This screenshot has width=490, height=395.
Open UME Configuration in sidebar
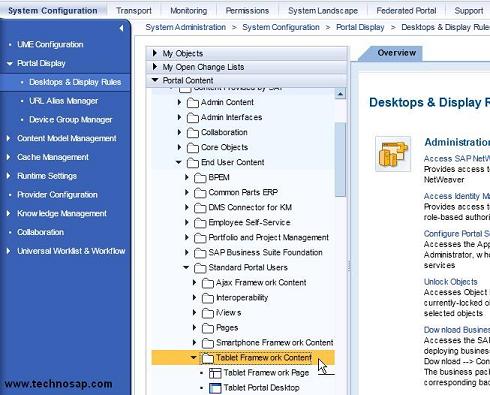[x=50, y=44]
